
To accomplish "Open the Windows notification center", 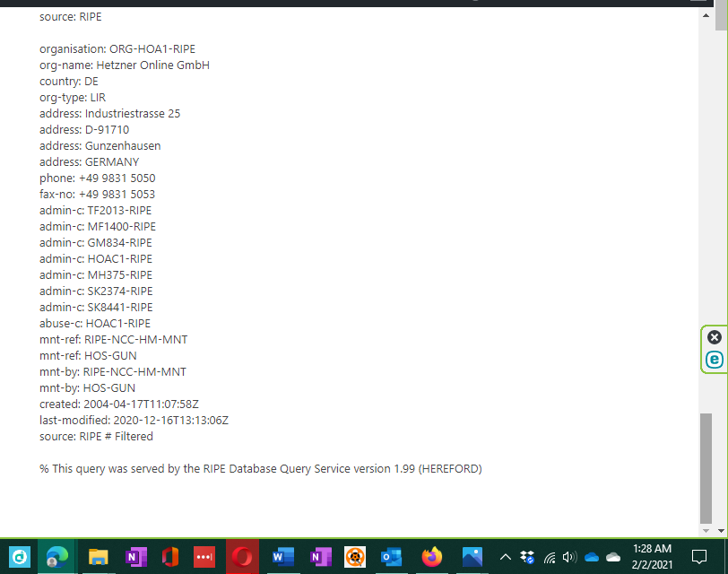I will (x=698, y=557).
